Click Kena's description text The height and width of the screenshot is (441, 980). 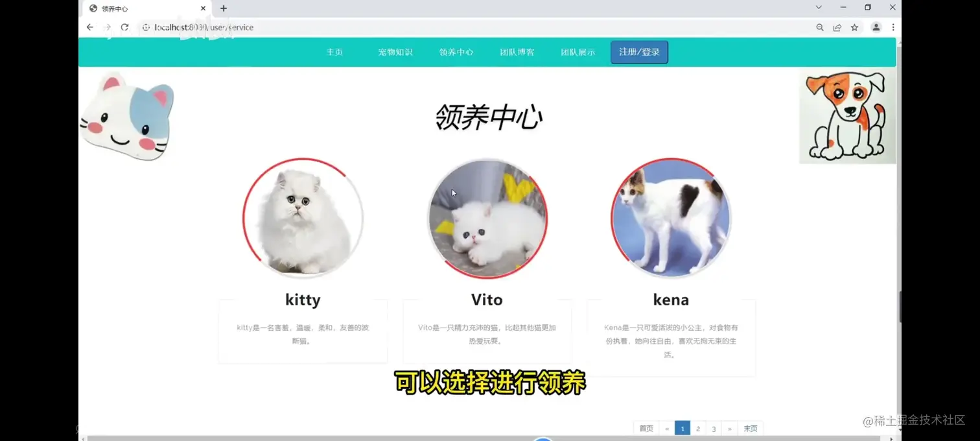(671, 341)
